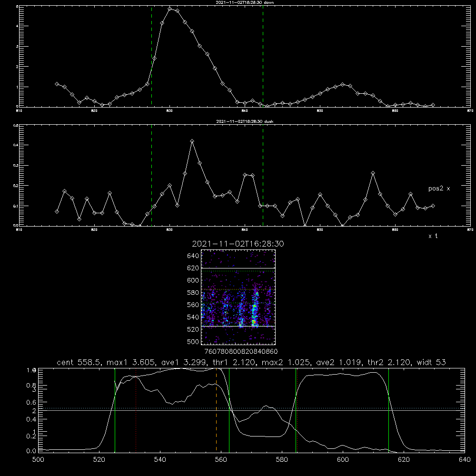Click the 560 x-axis label of bottom plot
The image size is (476, 476).
pos(221,460)
